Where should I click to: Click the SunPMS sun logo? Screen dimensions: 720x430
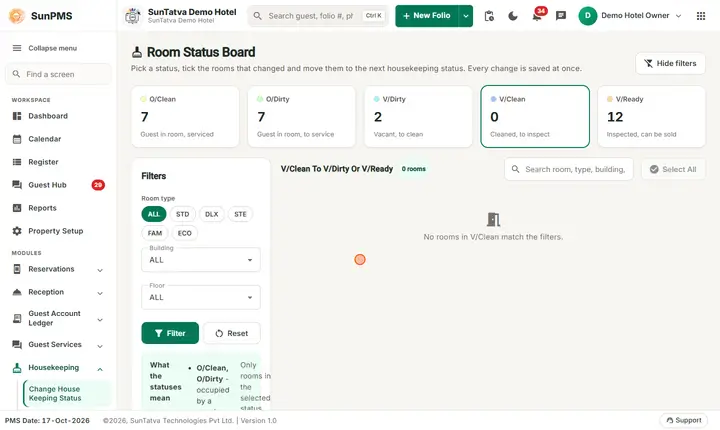click(17, 16)
